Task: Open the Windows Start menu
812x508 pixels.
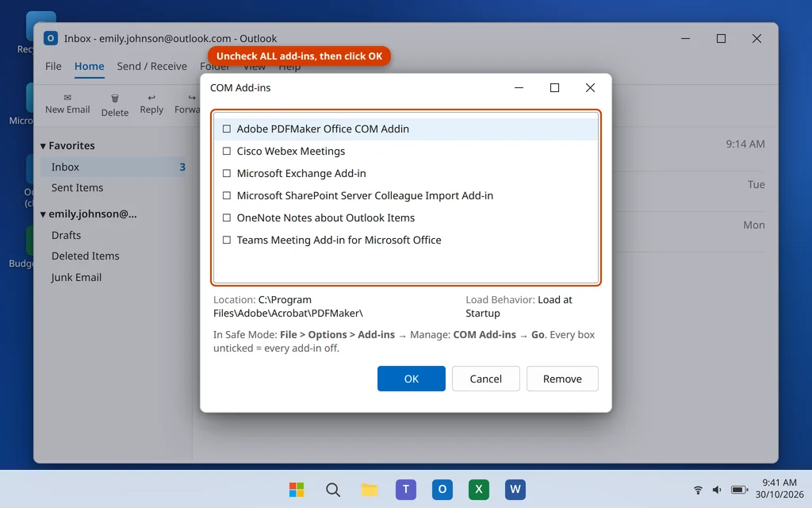Action: [297, 489]
